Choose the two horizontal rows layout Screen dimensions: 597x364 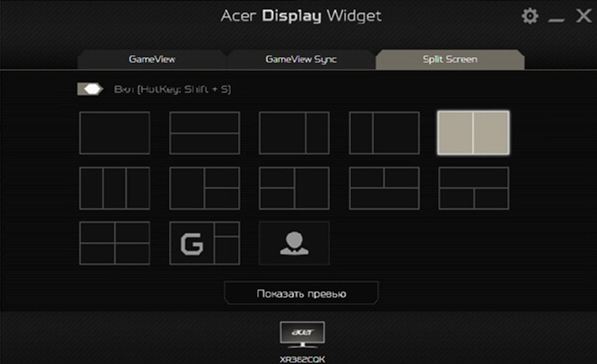(204, 133)
